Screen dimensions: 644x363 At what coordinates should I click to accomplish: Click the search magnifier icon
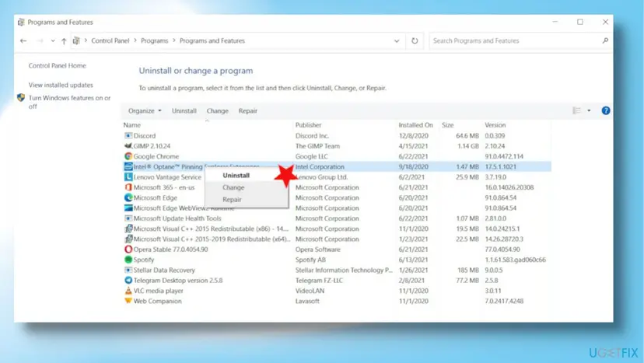pyautogui.click(x=605, y=40)
